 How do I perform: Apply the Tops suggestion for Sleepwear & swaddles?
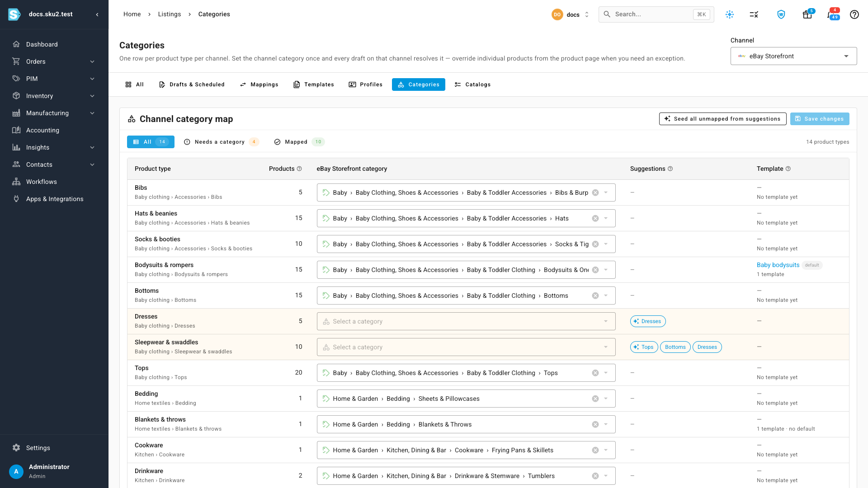644,347
